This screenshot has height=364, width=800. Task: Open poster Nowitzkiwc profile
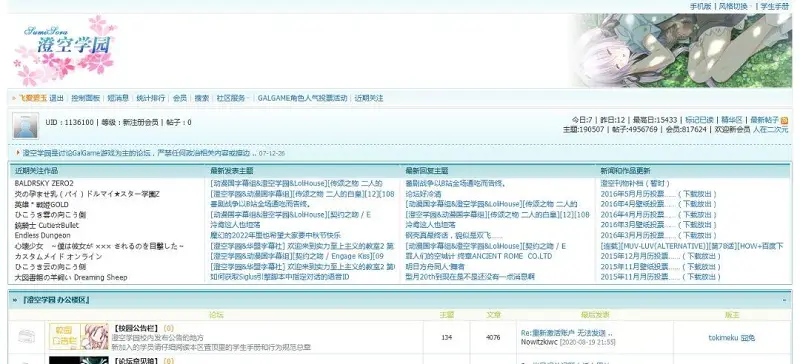click(x=539, y=342)
